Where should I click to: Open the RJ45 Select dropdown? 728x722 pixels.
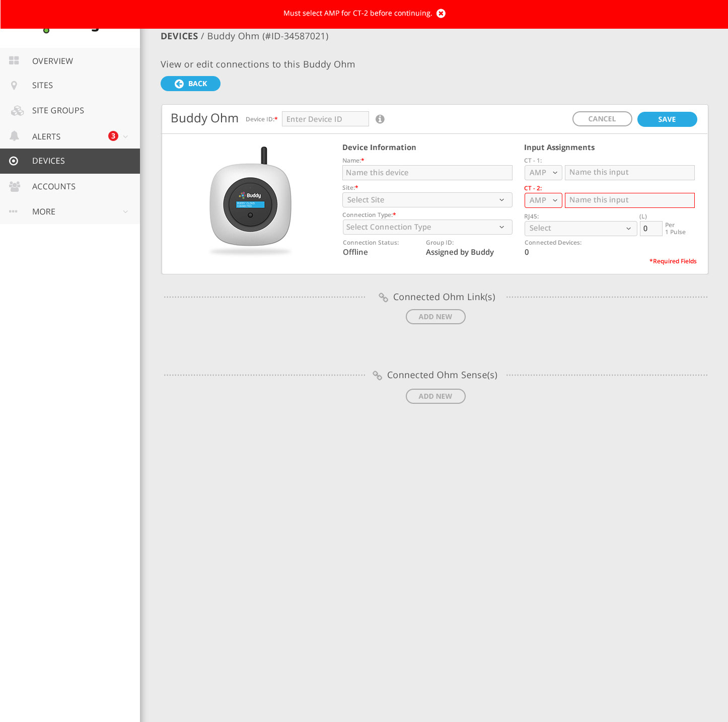click(580, 229)
